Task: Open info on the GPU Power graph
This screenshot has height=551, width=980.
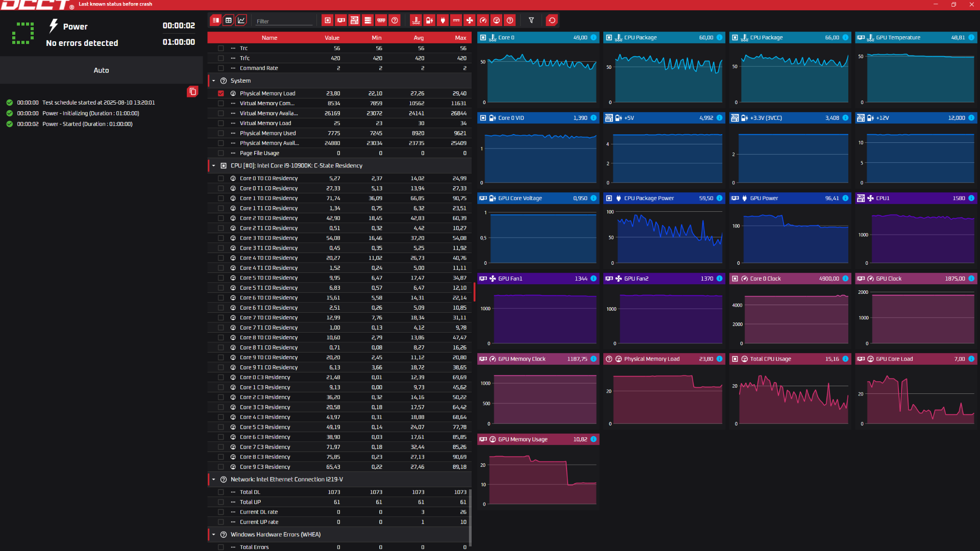Action: 845,198
